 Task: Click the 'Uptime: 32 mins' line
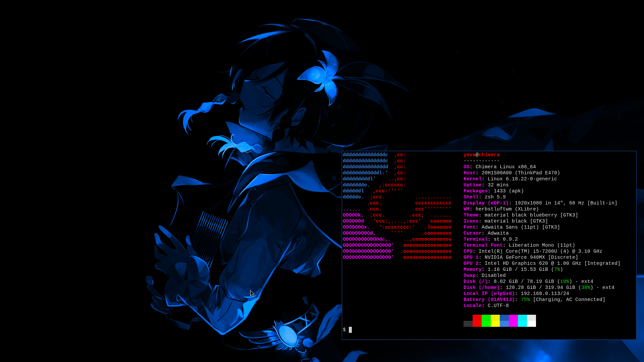[486, 185]
